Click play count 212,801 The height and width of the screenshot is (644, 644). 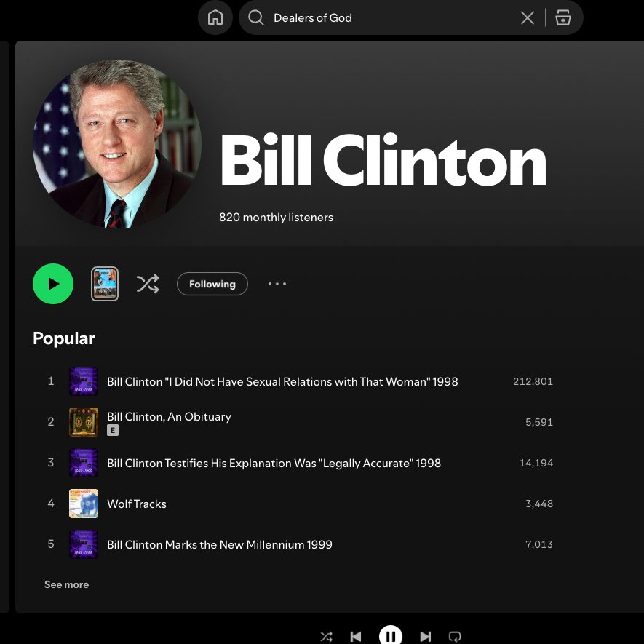coord(533,381)
